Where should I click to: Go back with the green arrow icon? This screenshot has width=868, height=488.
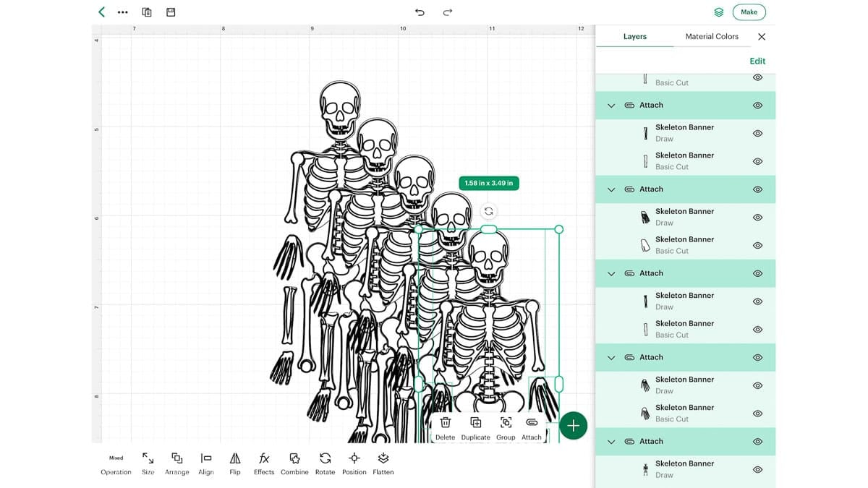click(x=101, y=12)
